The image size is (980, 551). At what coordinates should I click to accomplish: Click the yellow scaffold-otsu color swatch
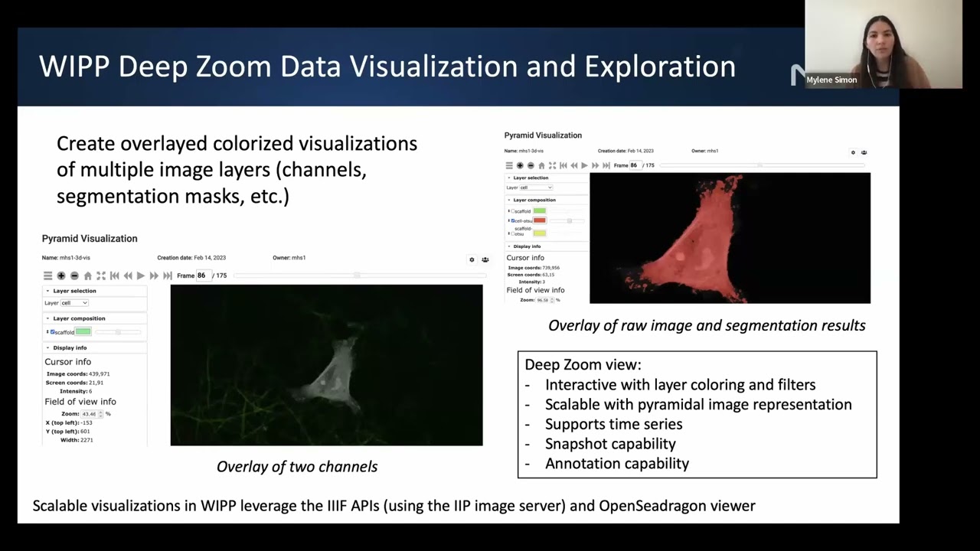pos(540,233)
